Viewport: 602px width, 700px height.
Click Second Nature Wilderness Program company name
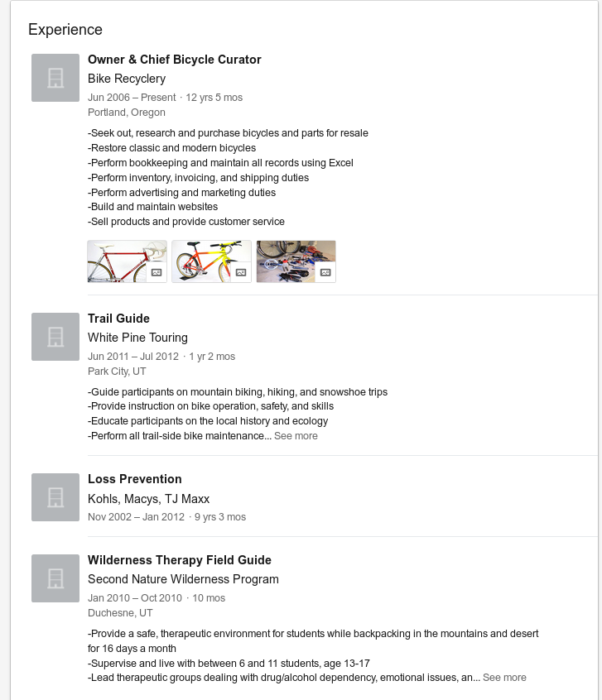pos(183,579)
